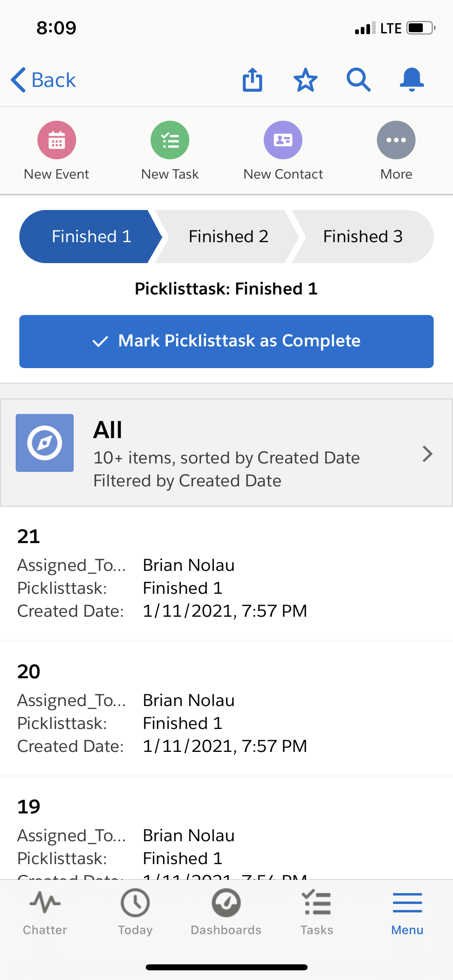Mark Picklisttask as Complete
Screen dimensions: 453x980
coord(226,341)
